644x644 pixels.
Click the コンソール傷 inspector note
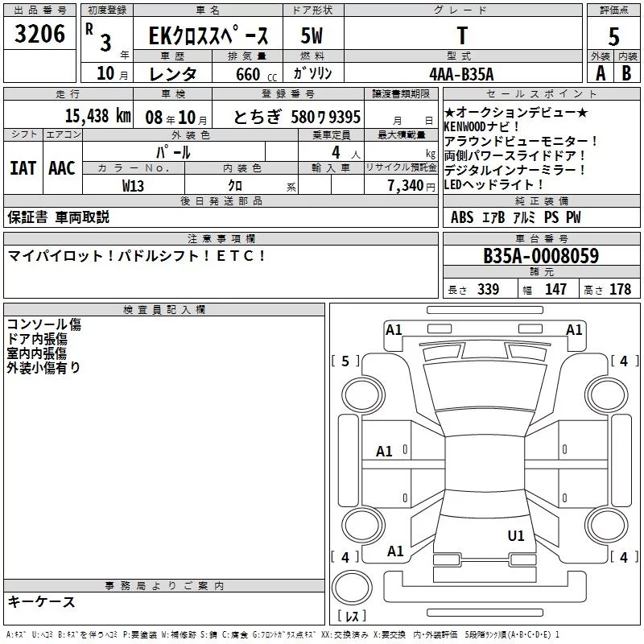[x=44, y=324]
